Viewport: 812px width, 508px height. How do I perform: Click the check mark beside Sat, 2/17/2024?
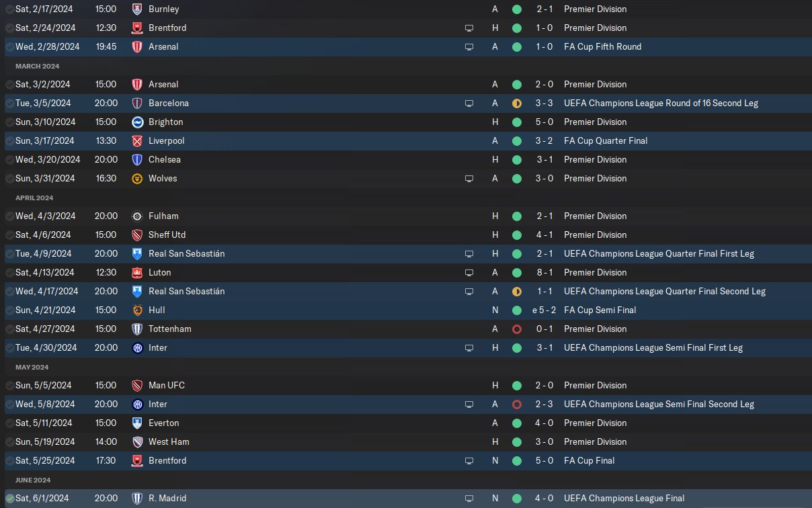tap(9, 9)
